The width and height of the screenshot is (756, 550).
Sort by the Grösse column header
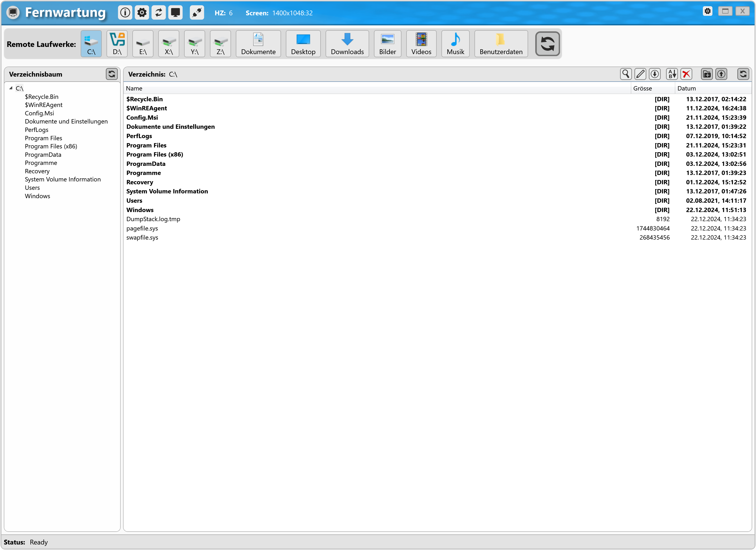coord(642,88)
